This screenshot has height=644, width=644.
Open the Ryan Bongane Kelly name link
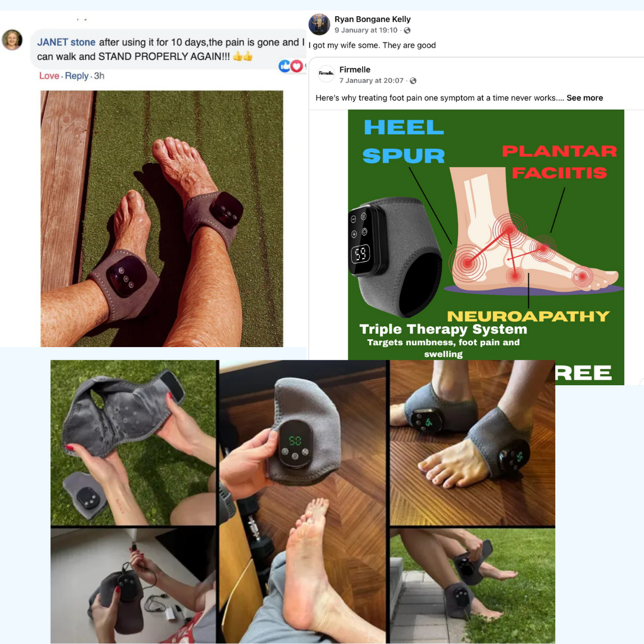click(x=373, y=19)
